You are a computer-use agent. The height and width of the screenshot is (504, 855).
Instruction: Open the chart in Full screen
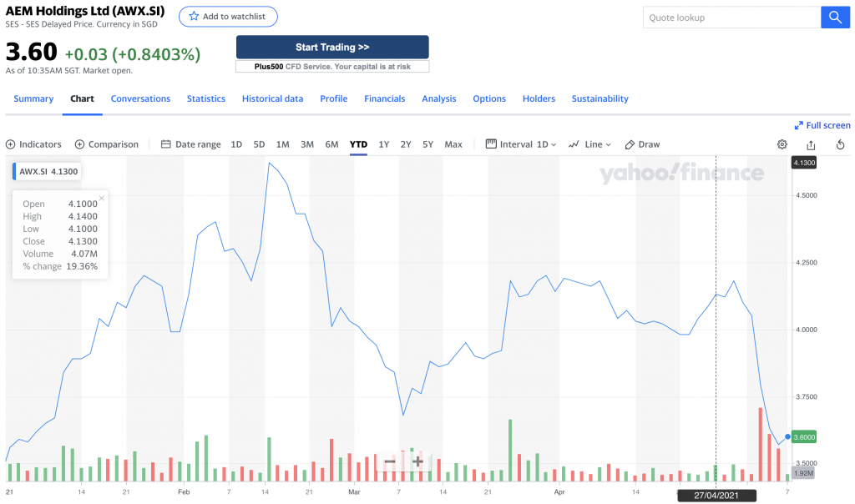pyautogui.click(x=822, y=125)
